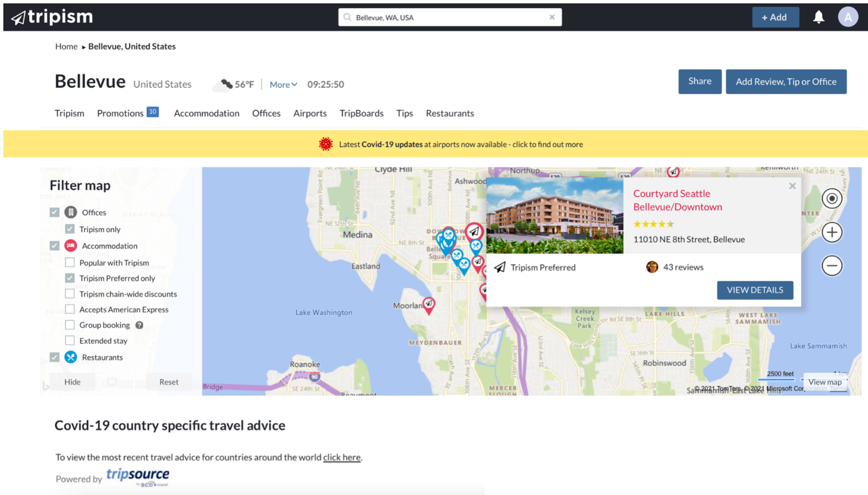This screenshot has height=495, width=868.
Task: Check the Accepts American Express filter
Action: pyautogui.click(x=70, y=309)
